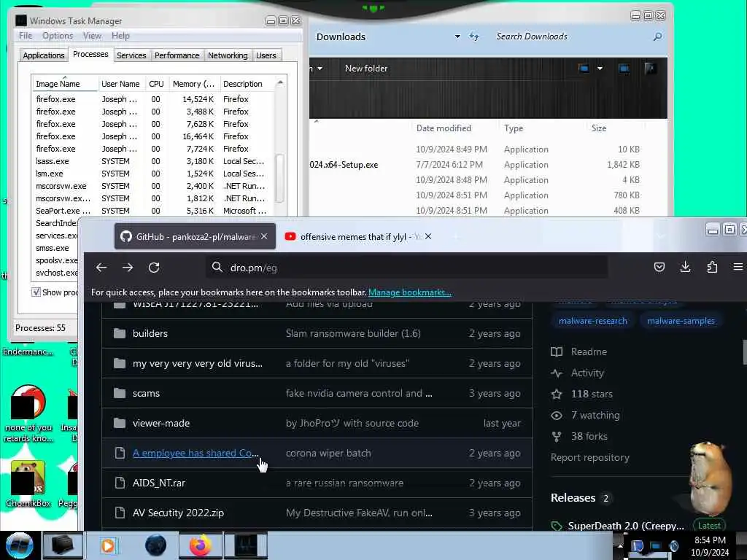Open Explorer change view dropdown arrow

pyautogui.click(x=600, y=69)
